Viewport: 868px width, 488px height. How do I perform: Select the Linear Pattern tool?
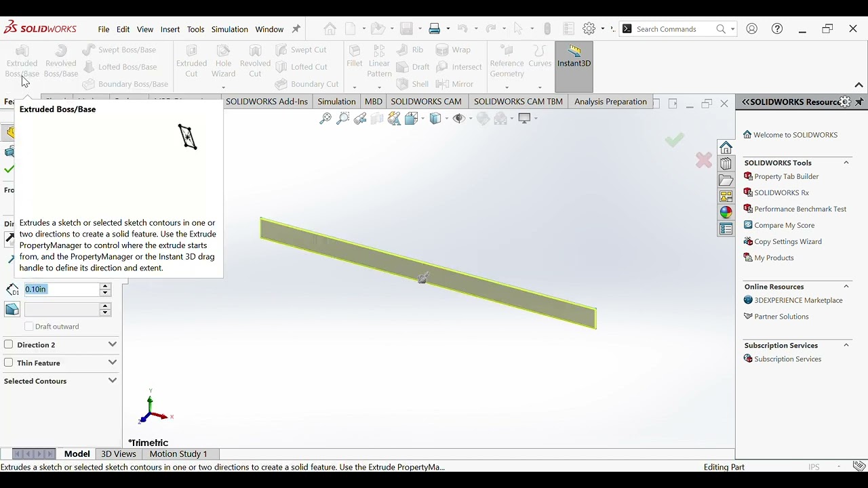point(379,61)
